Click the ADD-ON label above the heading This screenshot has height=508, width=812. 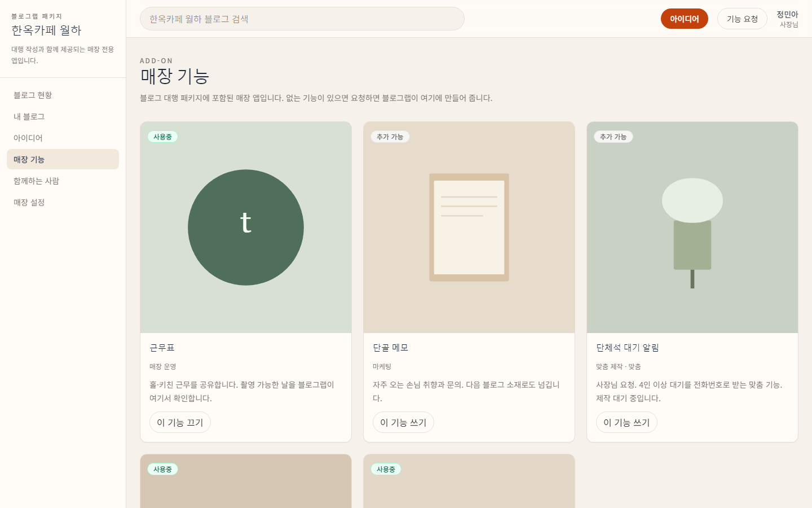(x=156, y=60)
